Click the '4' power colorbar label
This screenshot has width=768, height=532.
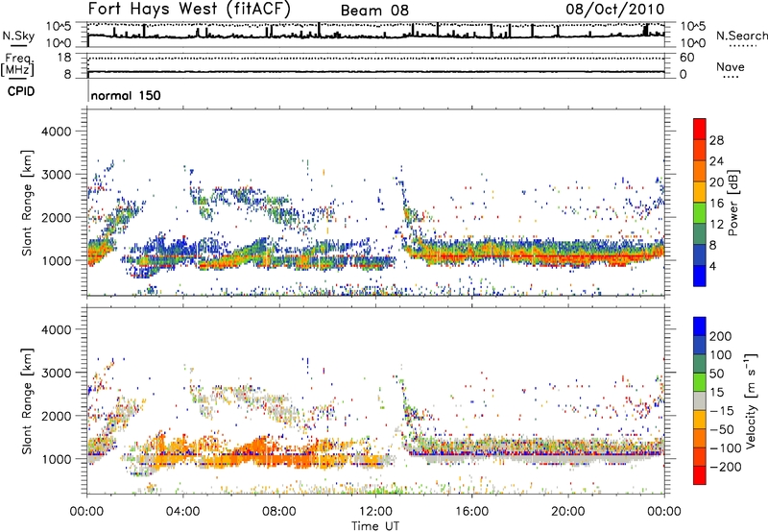[x=713, y=267]
